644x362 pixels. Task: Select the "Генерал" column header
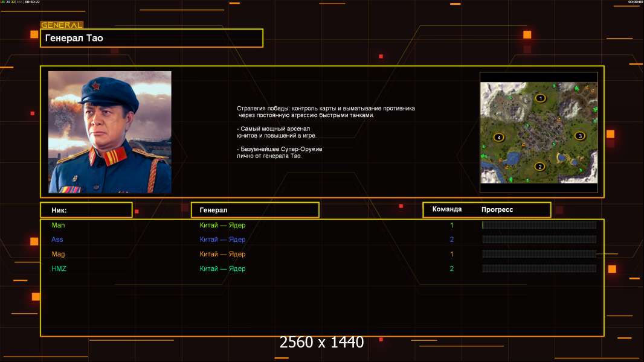click(255, 210)
